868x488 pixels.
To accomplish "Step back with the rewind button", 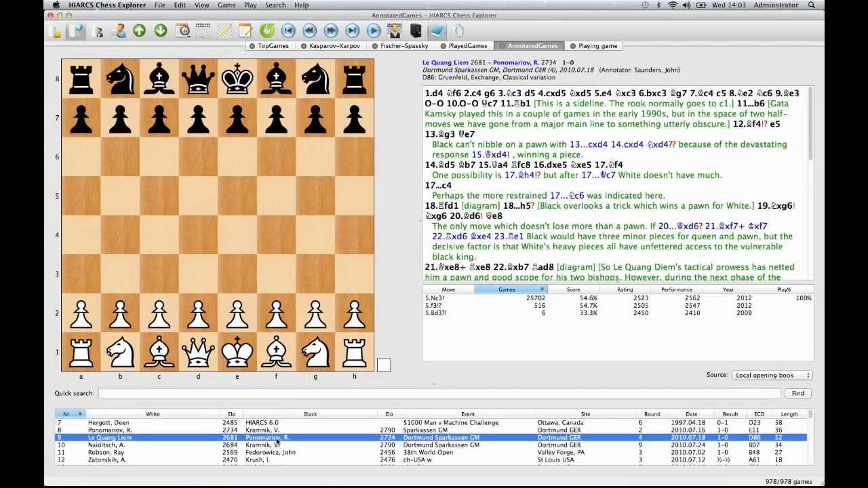I will tap(310, 30).
